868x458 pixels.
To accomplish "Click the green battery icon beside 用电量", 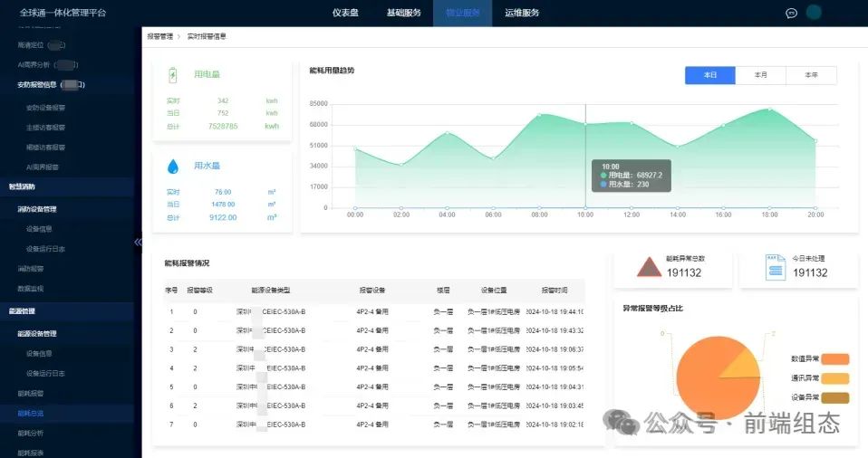I will (173, 74).
